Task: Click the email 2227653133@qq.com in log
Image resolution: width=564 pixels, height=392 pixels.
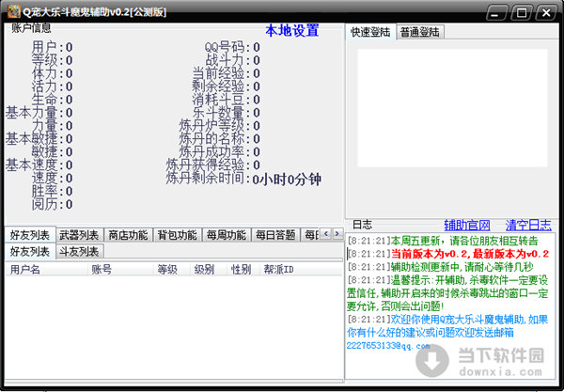Action: (x=388, y=346)
